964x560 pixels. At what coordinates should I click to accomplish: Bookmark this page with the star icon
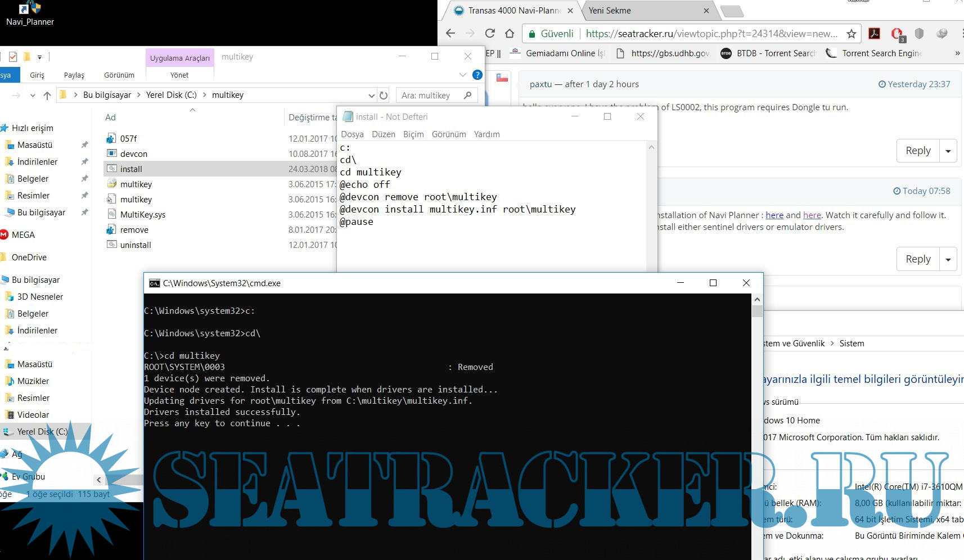point(852,34)
